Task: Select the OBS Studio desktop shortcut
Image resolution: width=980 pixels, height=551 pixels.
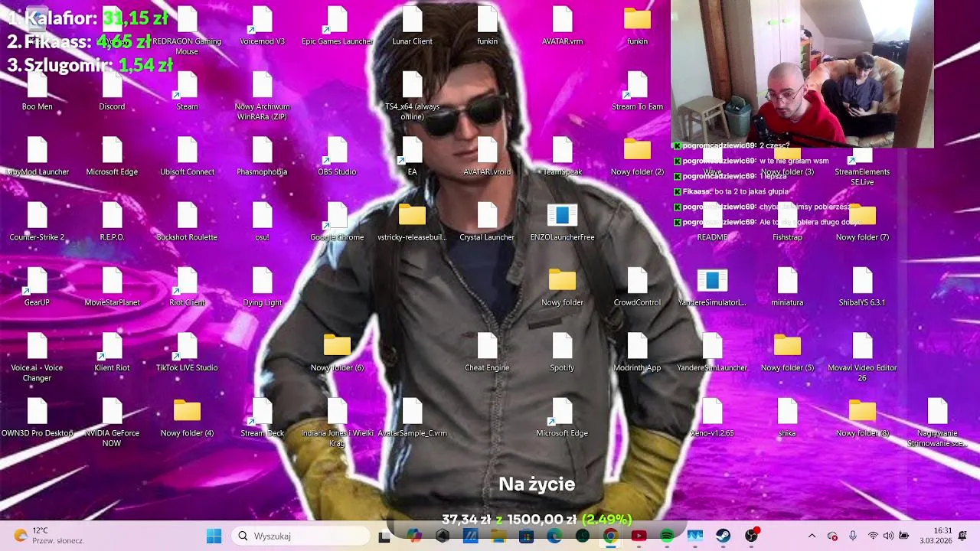Action: click(x=337, y=156)
